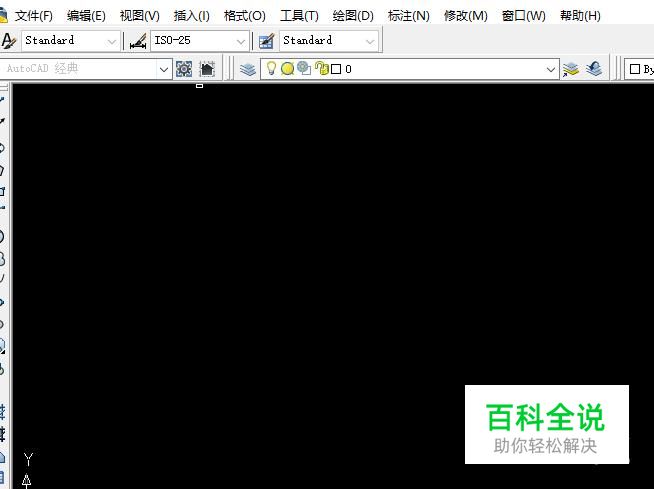Screen dimensions: 654x489
Task: Open the 格式(O) menu
Action: click(244, 16)
